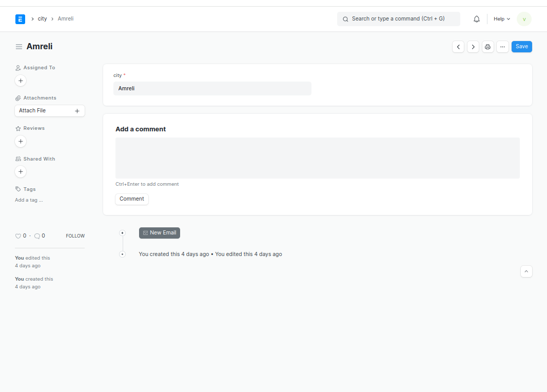Share document using Shared With plus

tap(21, 172)
